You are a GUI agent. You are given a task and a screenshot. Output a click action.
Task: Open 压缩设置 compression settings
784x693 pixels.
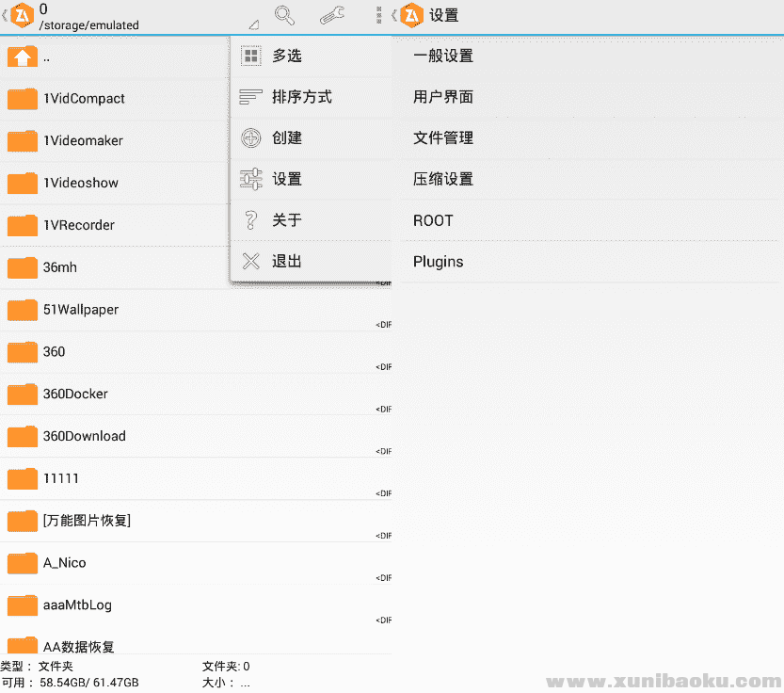[443, 179]
